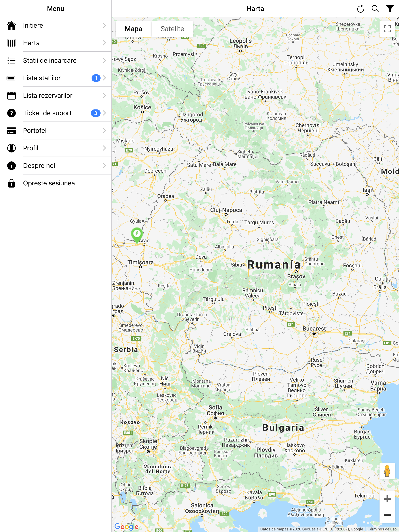Expand Initiere chevron

tap(104, 26)
